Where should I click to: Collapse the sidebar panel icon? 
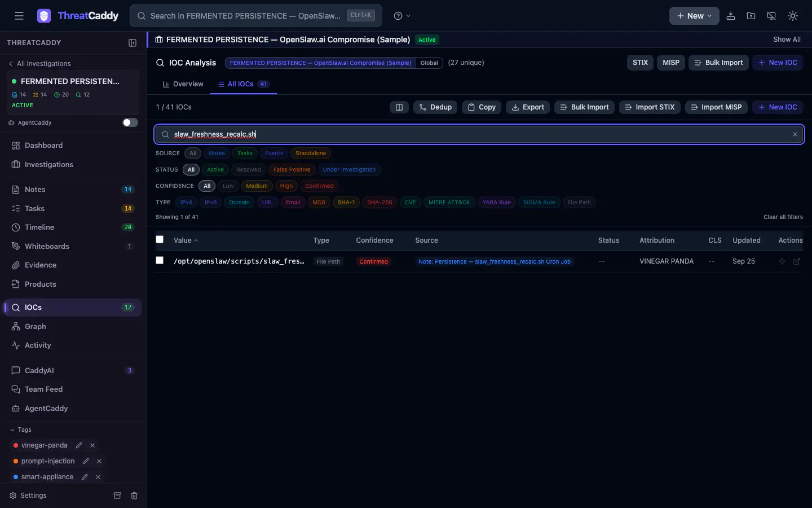(133, 43)
